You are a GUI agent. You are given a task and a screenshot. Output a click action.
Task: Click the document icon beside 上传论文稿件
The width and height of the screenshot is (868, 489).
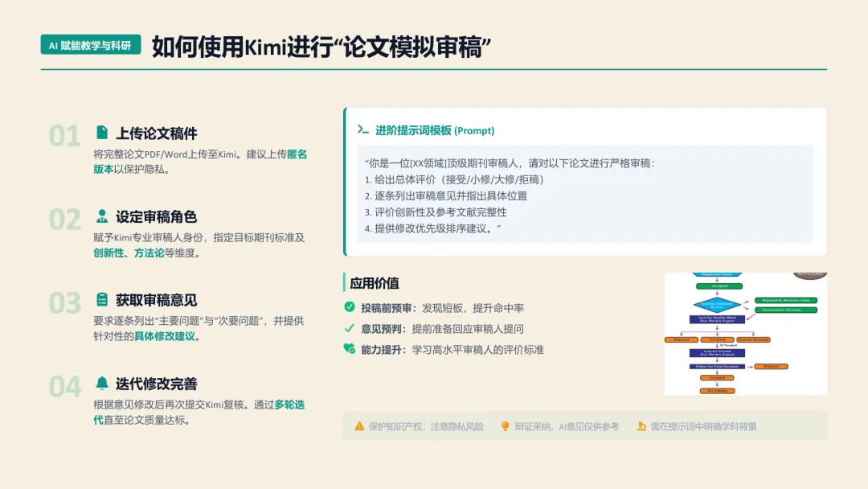102,133
